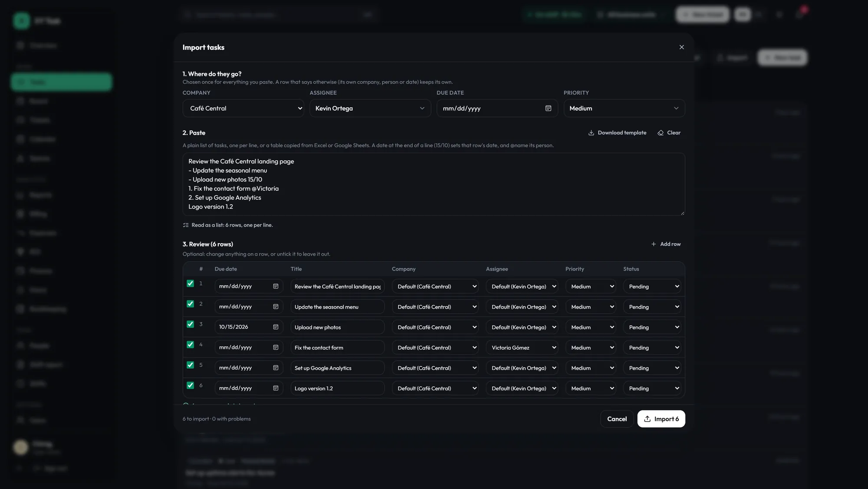
Task: Click the Add row button
Action: click(666, 244)
